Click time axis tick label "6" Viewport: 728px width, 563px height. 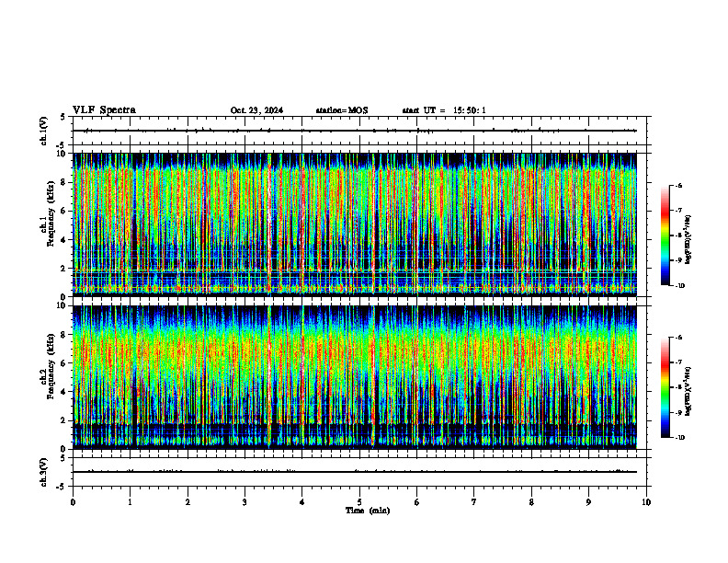coord(417,502)
